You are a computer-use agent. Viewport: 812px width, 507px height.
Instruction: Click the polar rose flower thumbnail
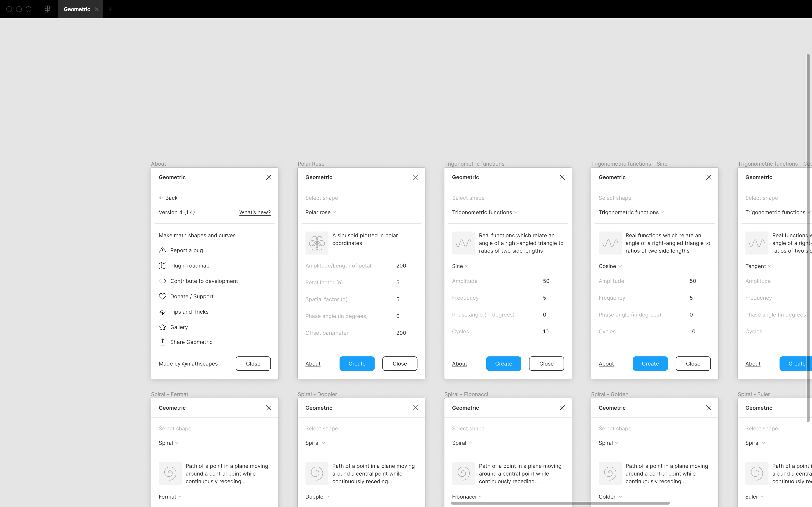coord(317,243)
